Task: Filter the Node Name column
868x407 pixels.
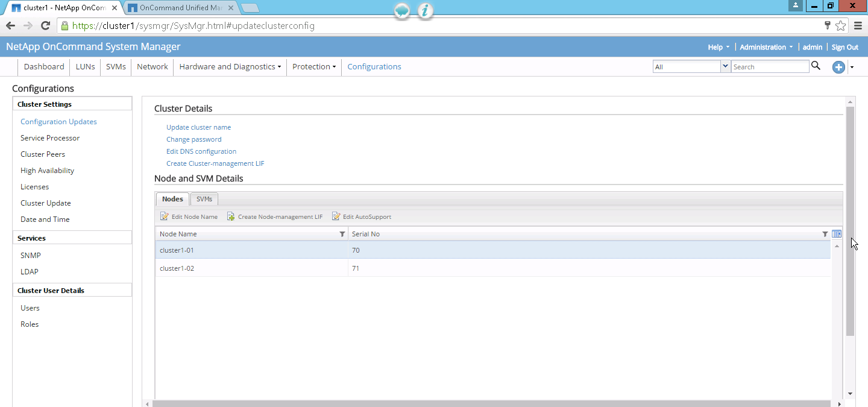Action: [x=342, y=234]
